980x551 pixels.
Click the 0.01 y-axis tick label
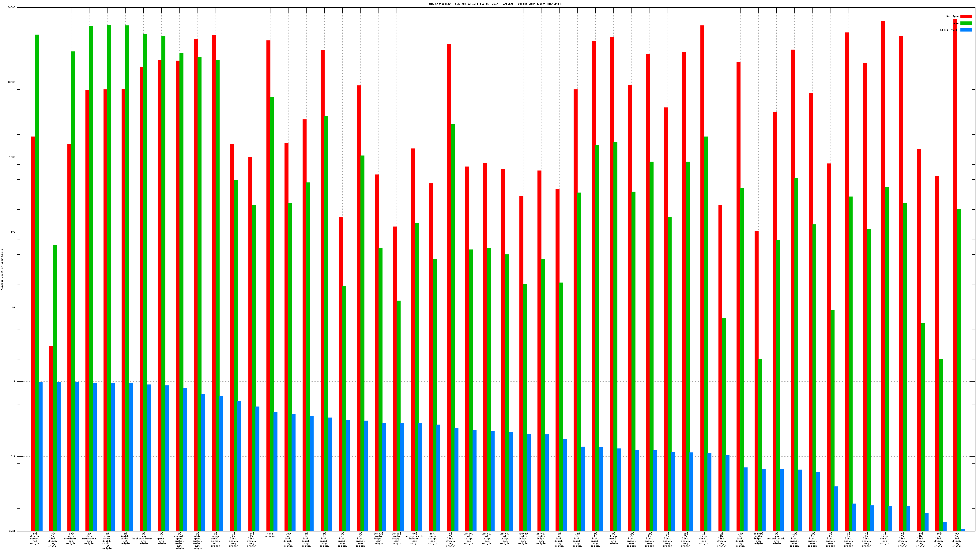[x=12, y=531]
